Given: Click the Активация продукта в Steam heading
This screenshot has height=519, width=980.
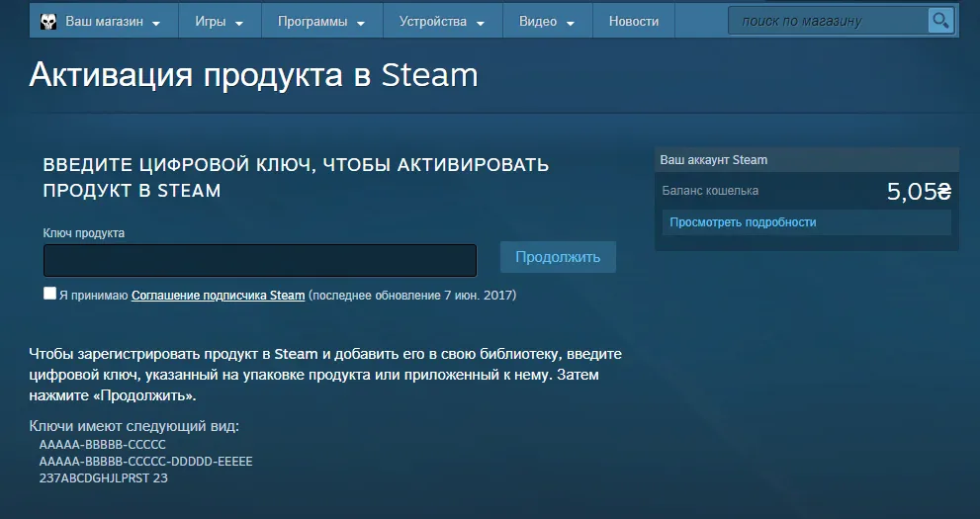Looking at the screenshot, I should 253,75.
